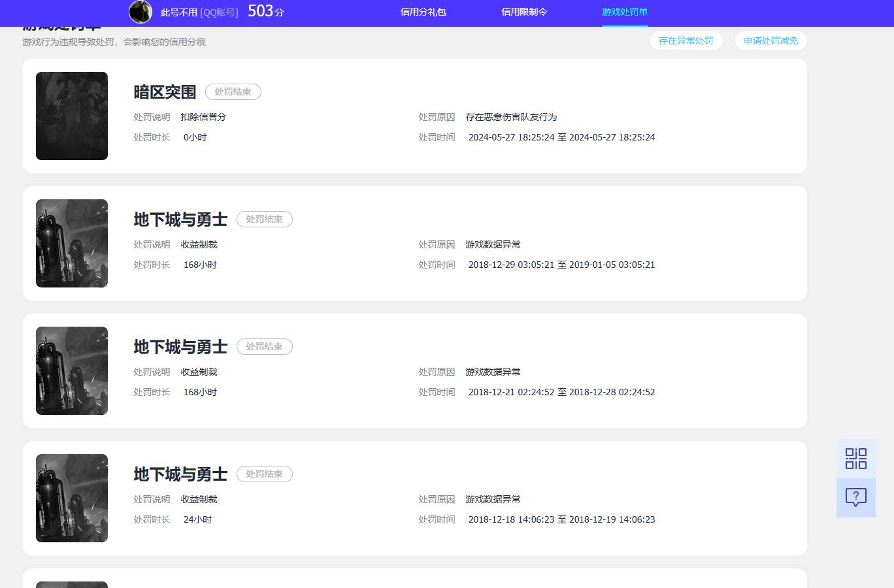The image size is (894, 588).
Task: Click the 申请处罚减免 button
Action: tap(770, 41)
